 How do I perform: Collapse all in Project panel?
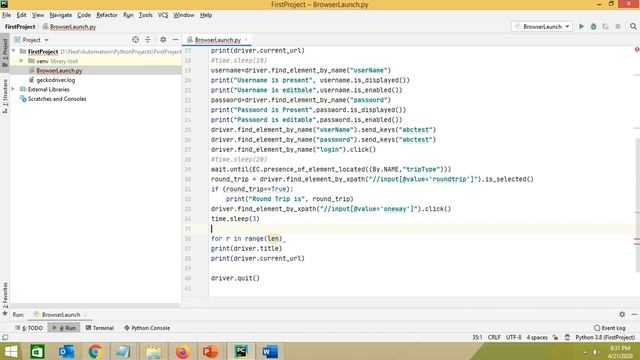[148, 40]
